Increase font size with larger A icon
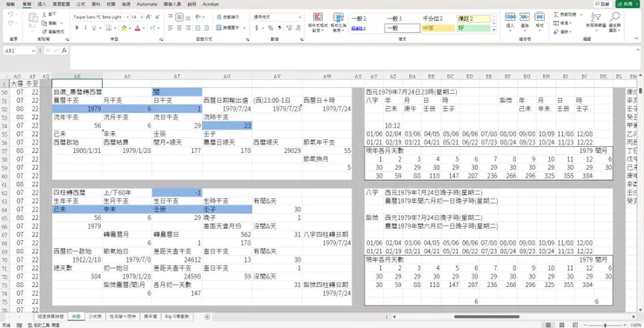Viewport: 644px width, 328px height. tap(149, 17)
